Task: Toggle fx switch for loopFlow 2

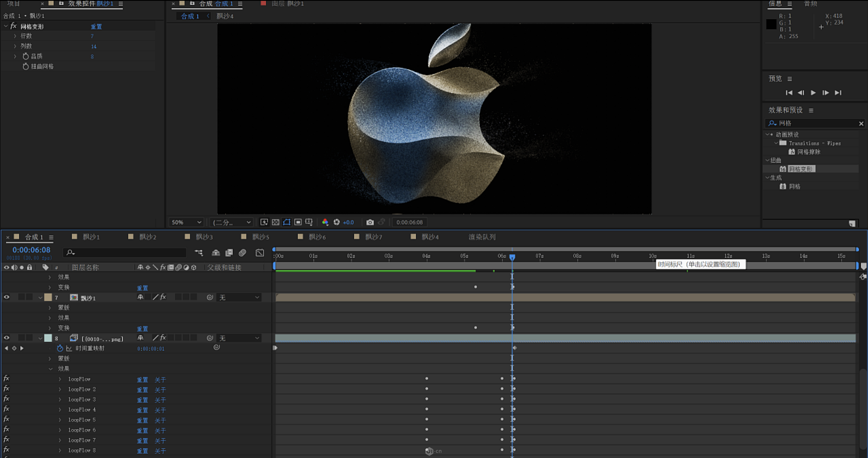Action: point(6,389)
